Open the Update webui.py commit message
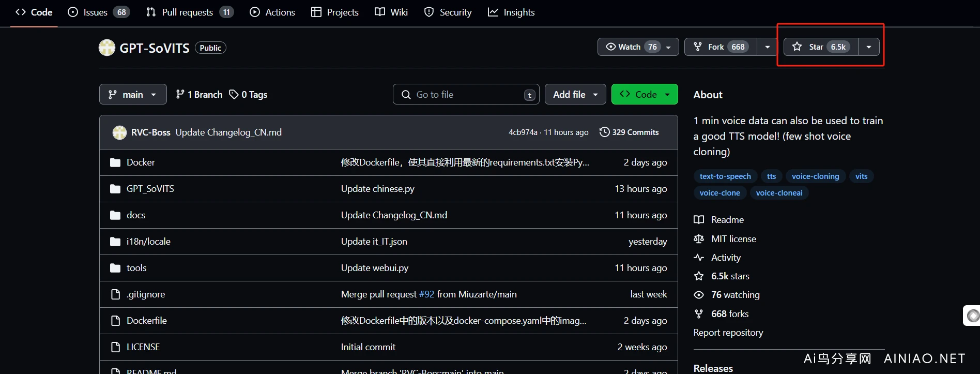980x374 pixels. click(x=375, y=268)
